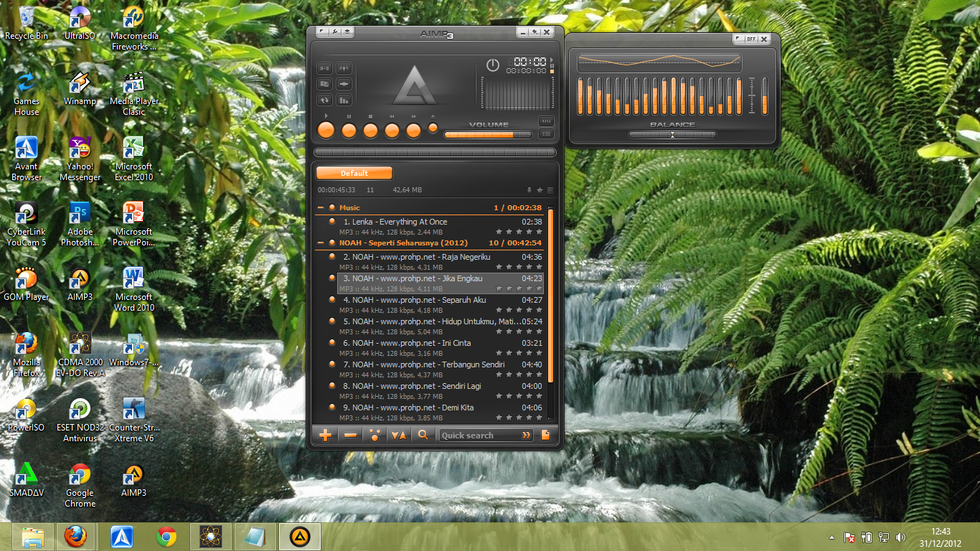Collapse the Music group
The image size is (980, 551).
pos(321,208)
